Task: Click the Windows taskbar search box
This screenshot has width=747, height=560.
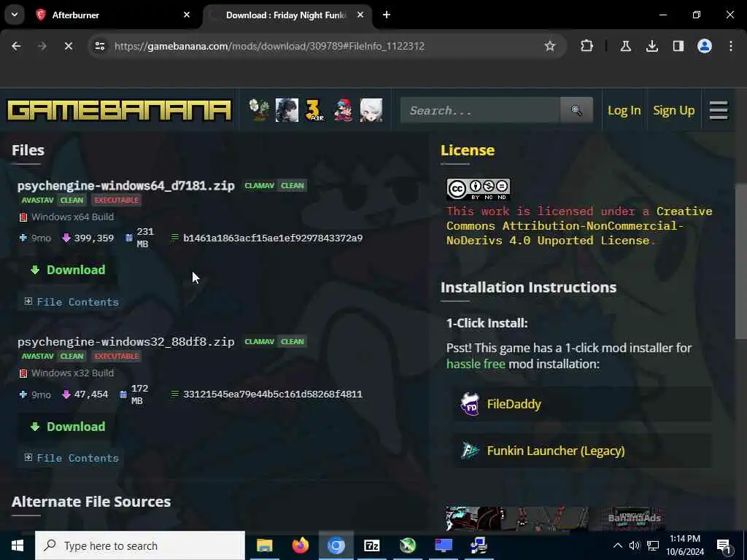Action: (140, 545)
